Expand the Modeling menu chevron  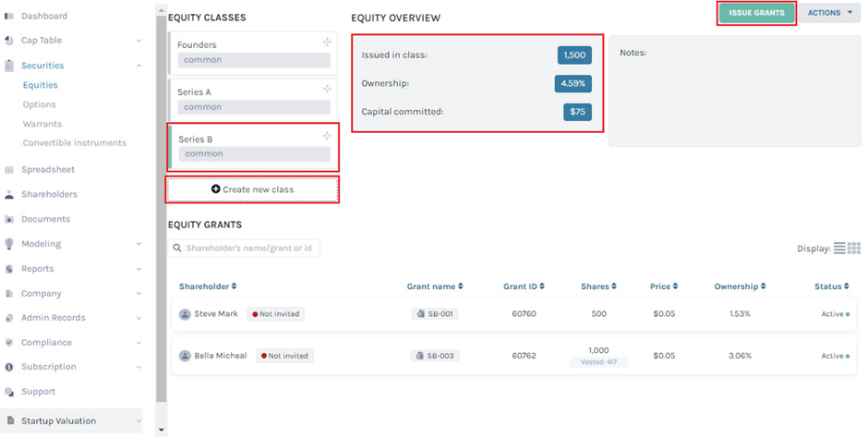click(x=139, y=244)
